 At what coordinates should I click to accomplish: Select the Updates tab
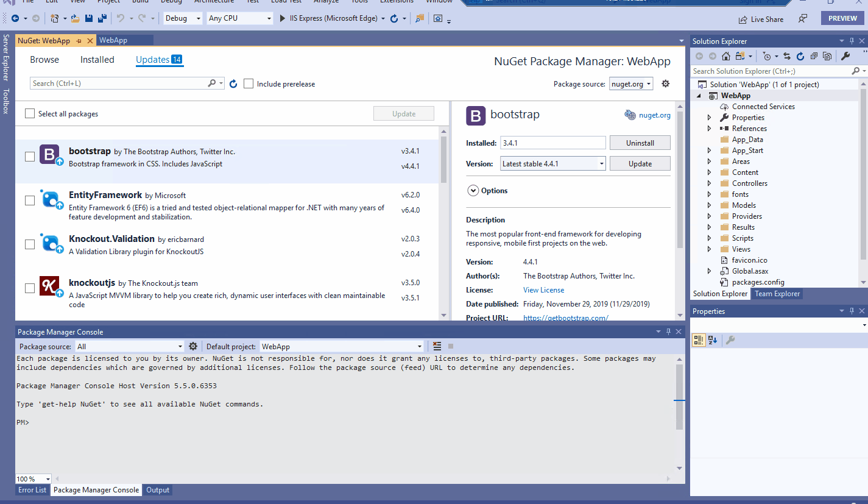tap(160, 60)
